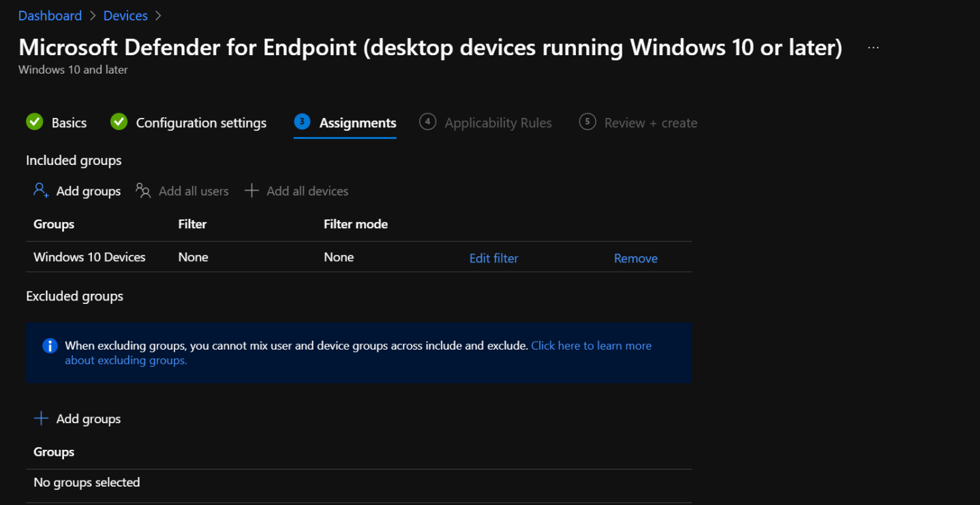Click Add all users
Screen dimensions: 980x505
pos(194,191)
